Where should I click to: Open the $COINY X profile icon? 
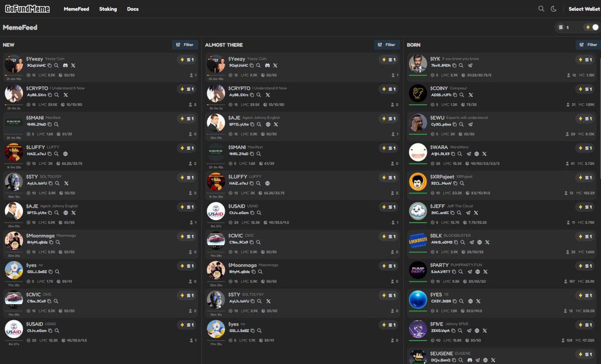coord(470,95)
